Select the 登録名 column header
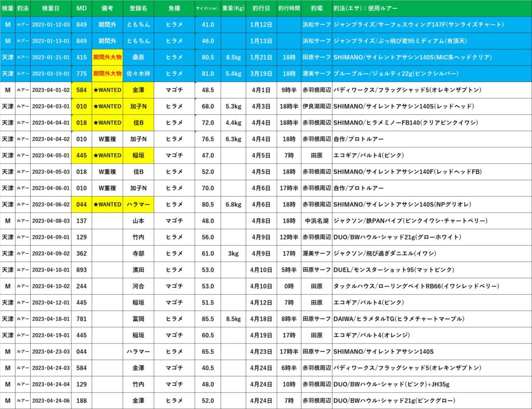Viewport: 532px width, 409px height. (138, 9)
